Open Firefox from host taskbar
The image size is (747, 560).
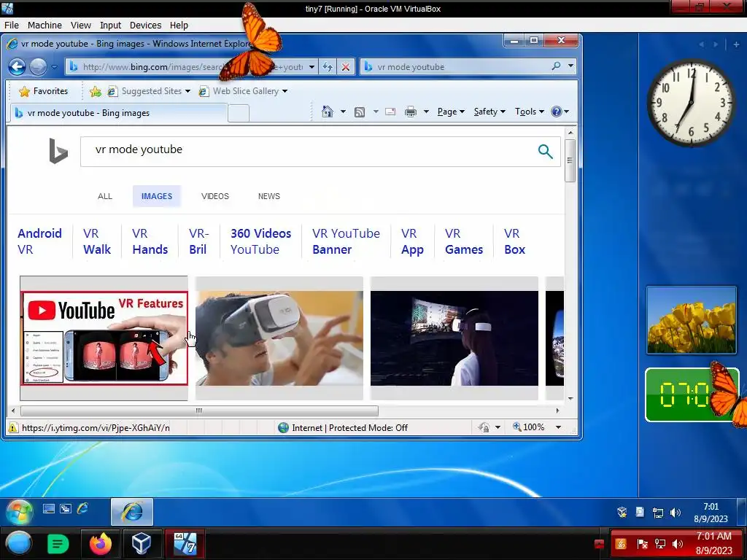tap(101, 544)
